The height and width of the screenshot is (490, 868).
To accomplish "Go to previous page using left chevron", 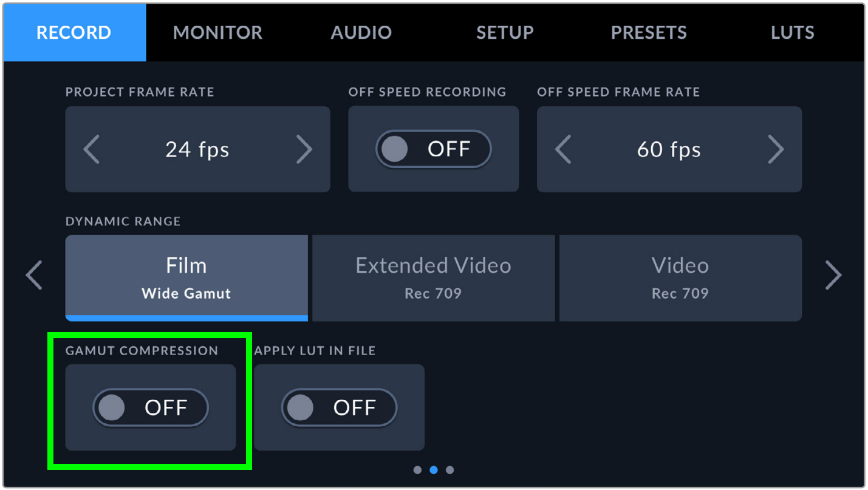I will [34, 275].
